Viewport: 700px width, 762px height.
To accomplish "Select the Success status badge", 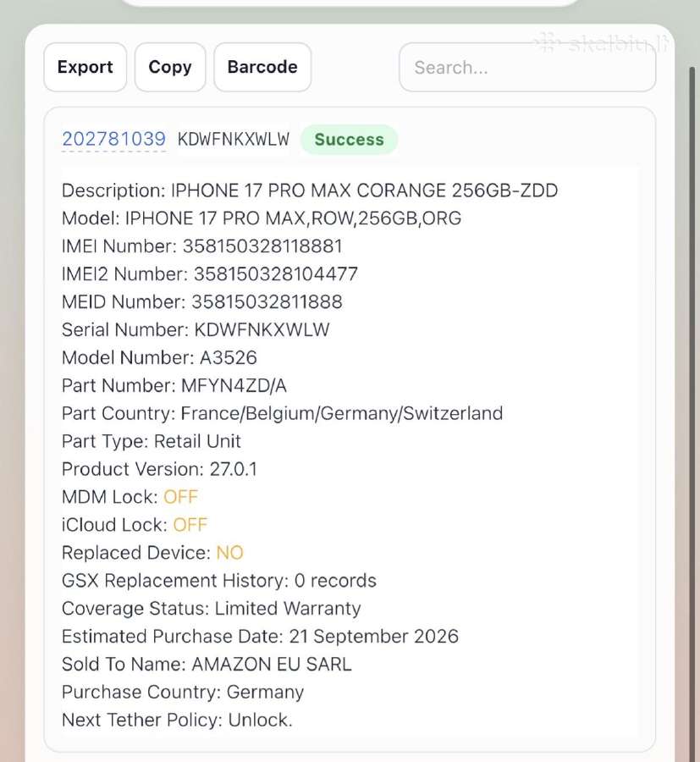I will pos(350,140).
